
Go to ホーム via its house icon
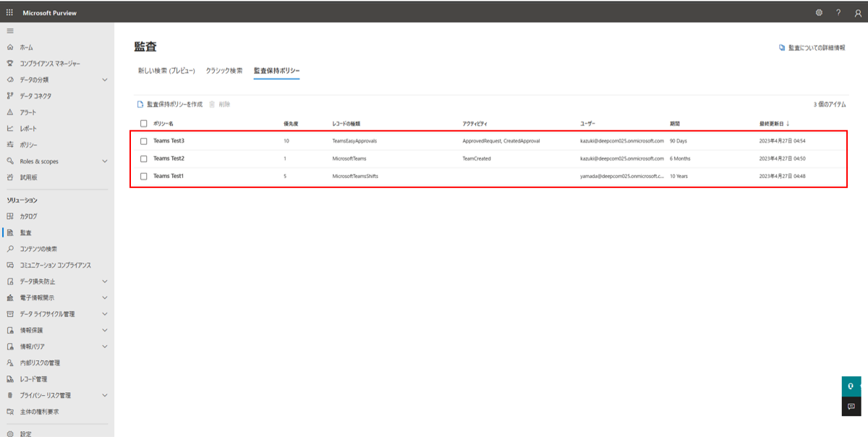point(10,47)
